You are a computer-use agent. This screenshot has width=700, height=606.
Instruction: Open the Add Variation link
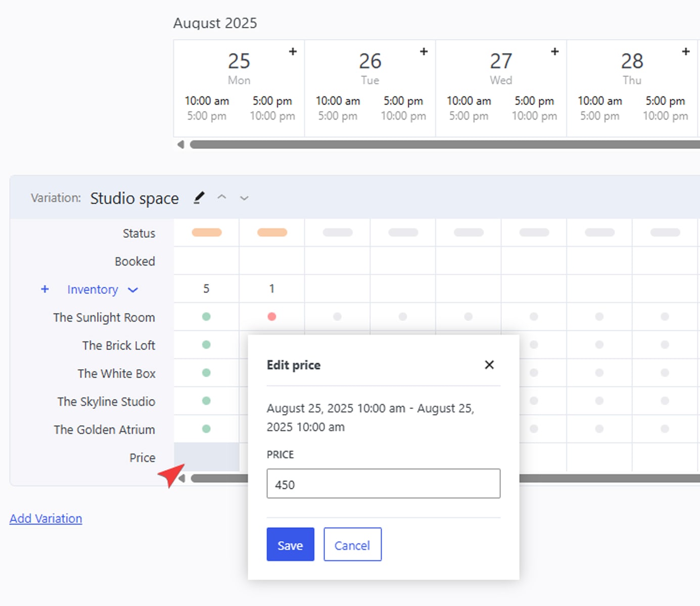click(45, 519)
